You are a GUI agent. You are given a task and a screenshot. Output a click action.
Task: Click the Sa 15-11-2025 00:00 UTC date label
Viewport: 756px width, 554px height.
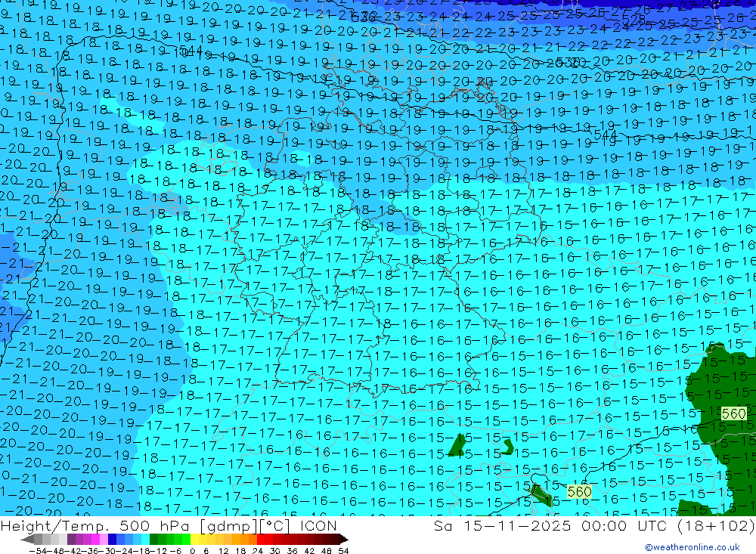tap(550, 525)
